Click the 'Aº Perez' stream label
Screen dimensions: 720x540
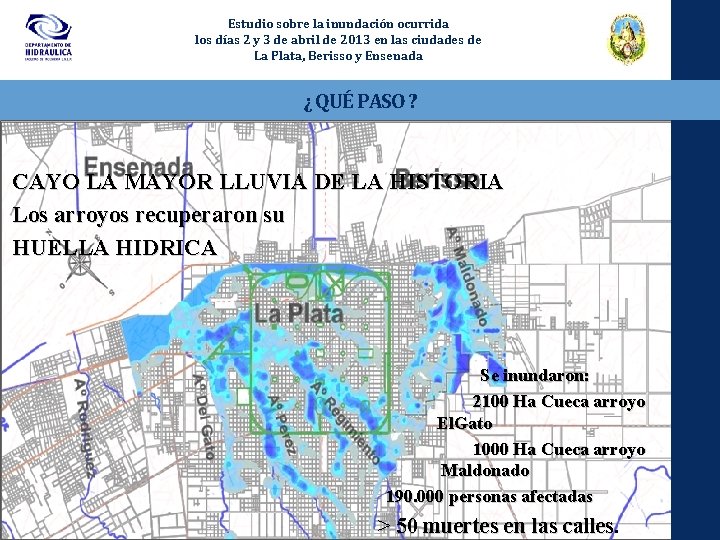[x=282, y=425]
